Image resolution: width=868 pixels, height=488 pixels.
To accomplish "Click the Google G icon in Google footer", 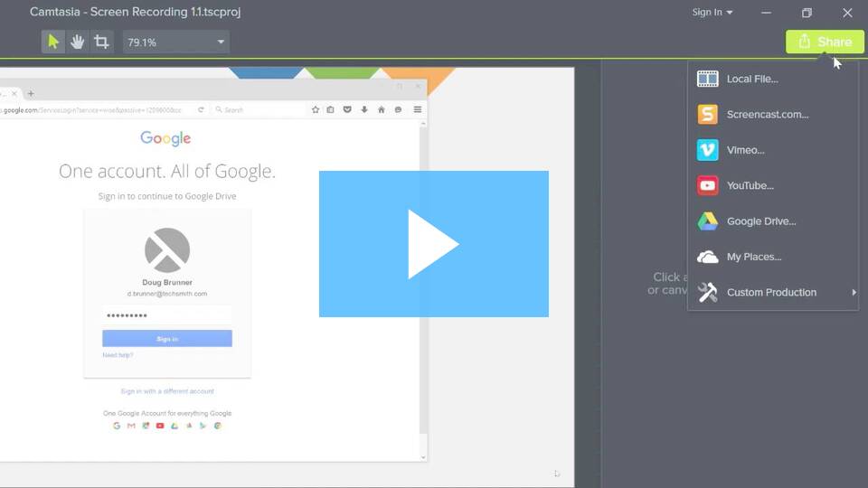I will pyautogui.click(x=117, y=426).
